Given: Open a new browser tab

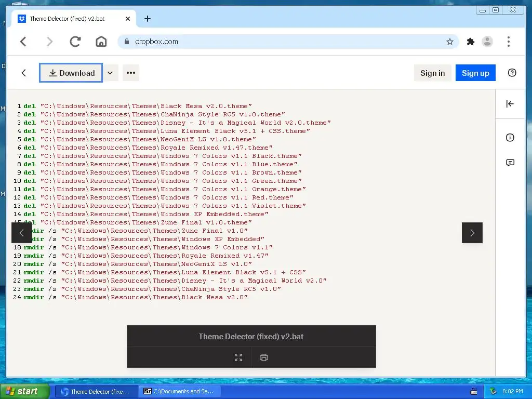Looking at the screenshot, I should (x=147, y=19).
